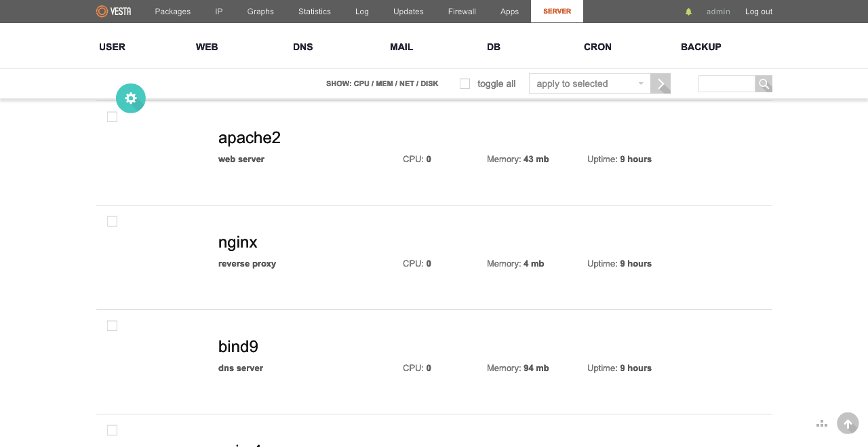Open the apply to selected dropdown
Viewport: 868px width, 447px height.
[589, 84]
